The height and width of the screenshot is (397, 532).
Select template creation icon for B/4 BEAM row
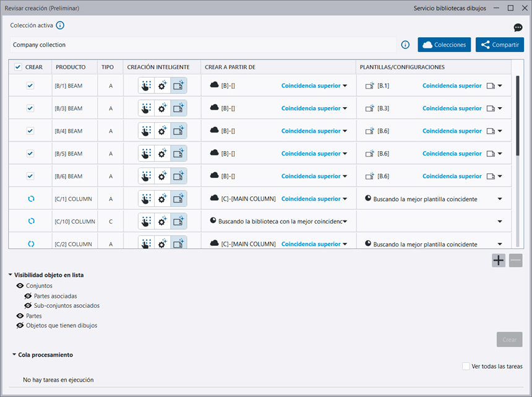(x=178, y=131)
